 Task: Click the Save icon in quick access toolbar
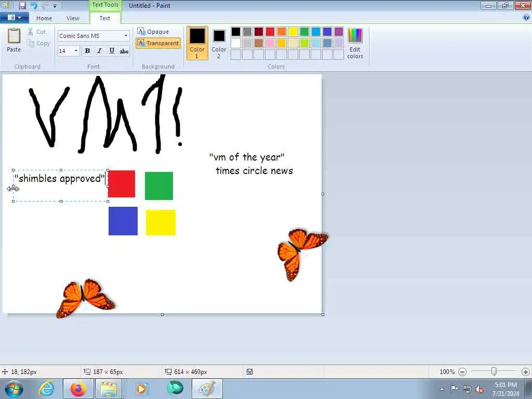22,5
